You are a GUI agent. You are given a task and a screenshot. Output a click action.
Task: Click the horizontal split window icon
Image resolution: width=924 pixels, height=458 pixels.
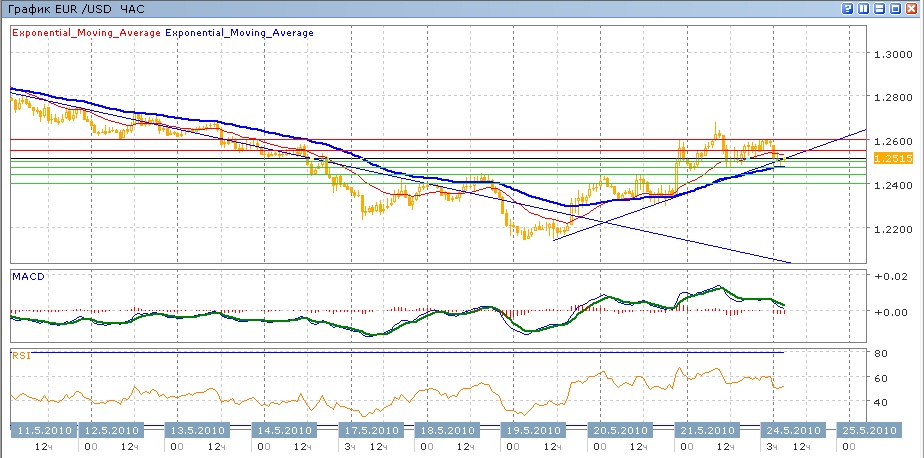[881, 8]
